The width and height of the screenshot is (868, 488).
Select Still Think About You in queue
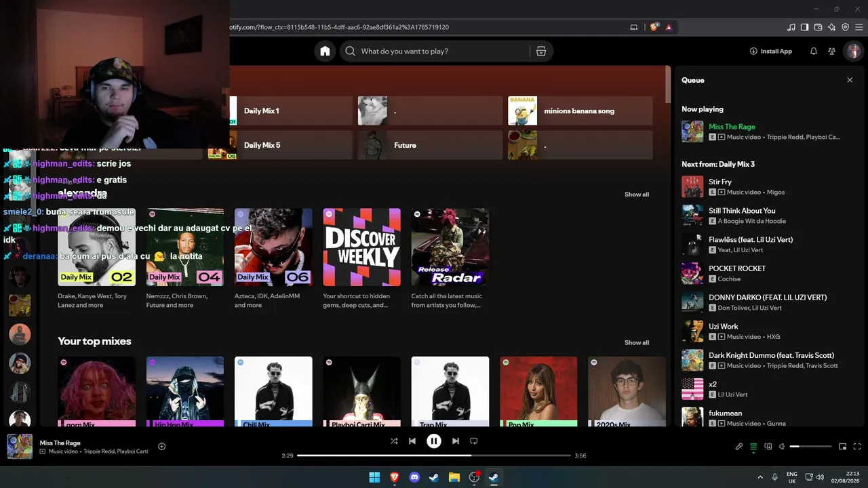[767, 216]
